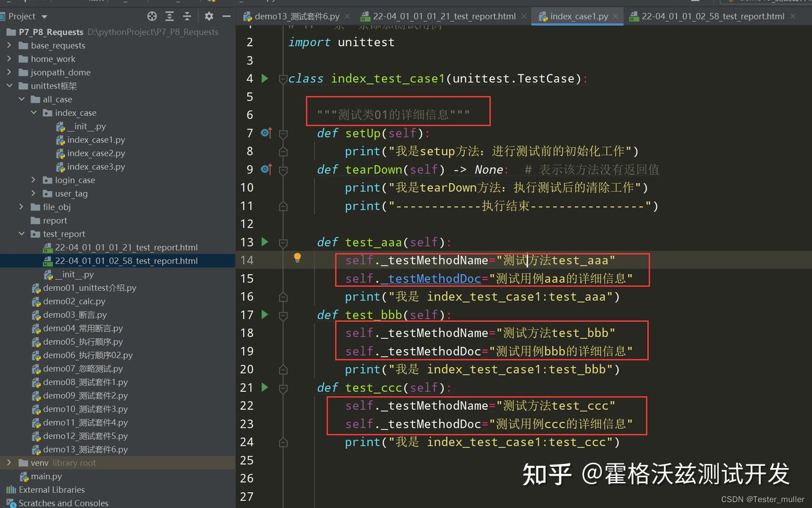The width and height of the screenshot is (812, 508).
Task: Click the overriding-method gutter icon beside tearDown
Action: (x=265, y=169)
